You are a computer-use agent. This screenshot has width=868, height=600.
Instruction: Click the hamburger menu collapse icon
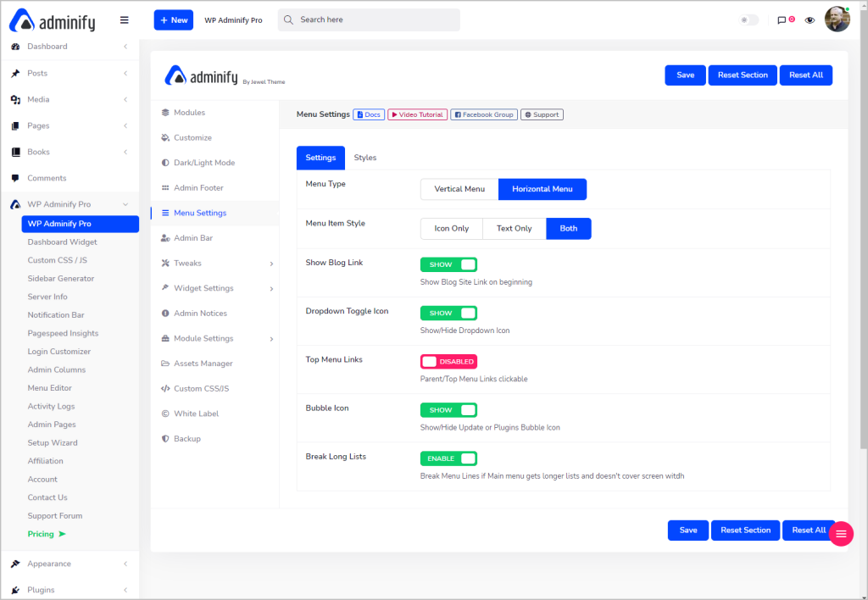point(124,20)
